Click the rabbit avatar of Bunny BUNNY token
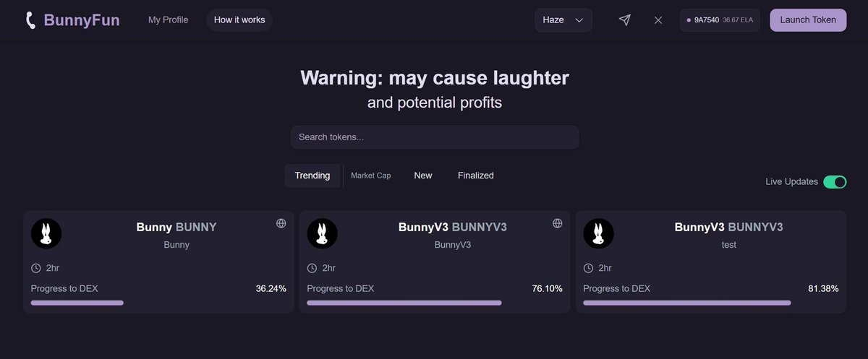 (46, 233)
